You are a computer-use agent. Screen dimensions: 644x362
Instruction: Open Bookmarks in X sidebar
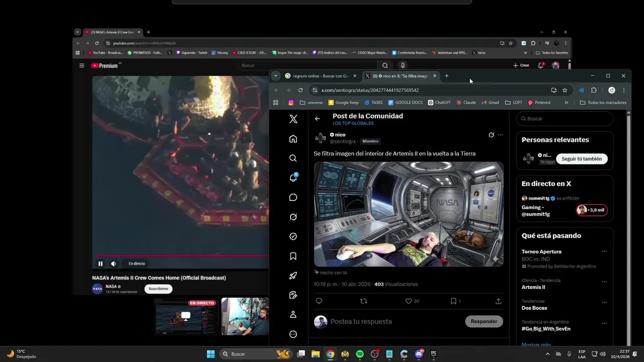[x=293, y=256]
